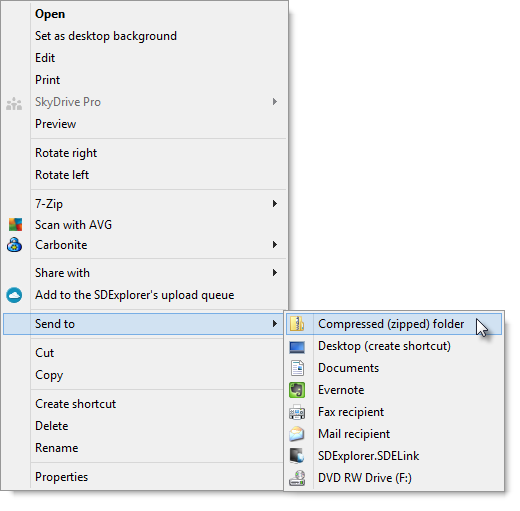Screen dimensions: 520x511
Task: Click the Documents page icon
Action: [297, 368]
